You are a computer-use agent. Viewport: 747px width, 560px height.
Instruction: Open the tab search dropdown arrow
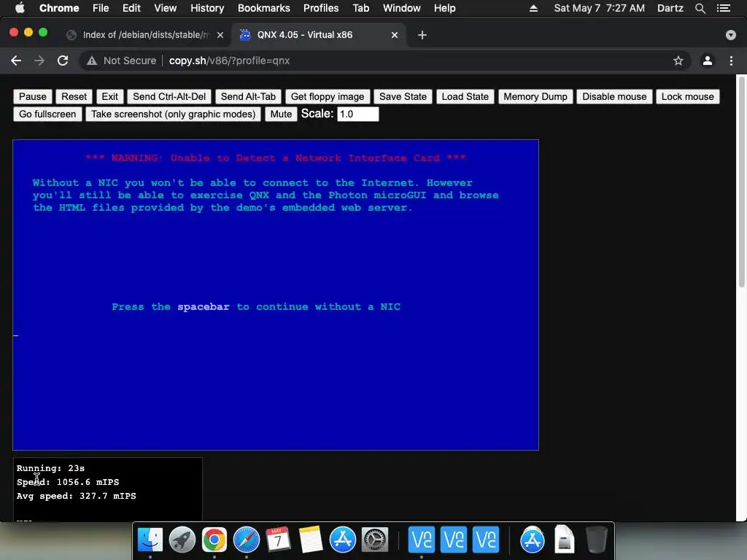tap(730, 35)
